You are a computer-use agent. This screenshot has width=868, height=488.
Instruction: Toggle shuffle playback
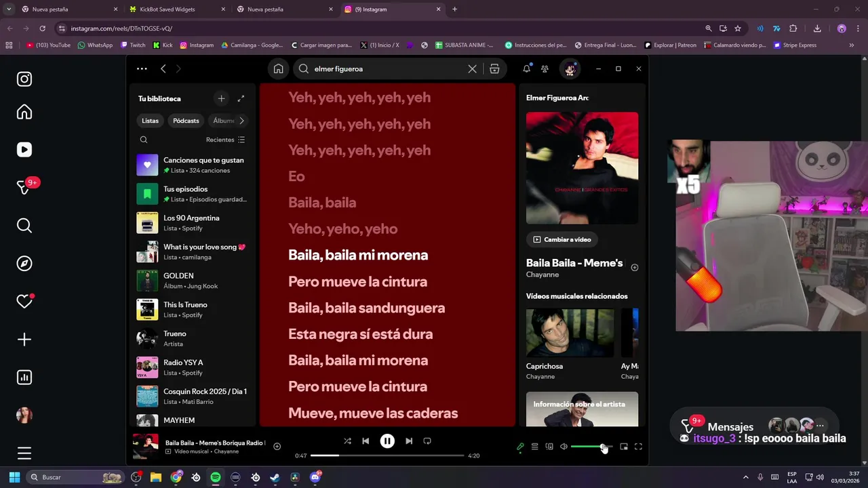click(347, 441)
